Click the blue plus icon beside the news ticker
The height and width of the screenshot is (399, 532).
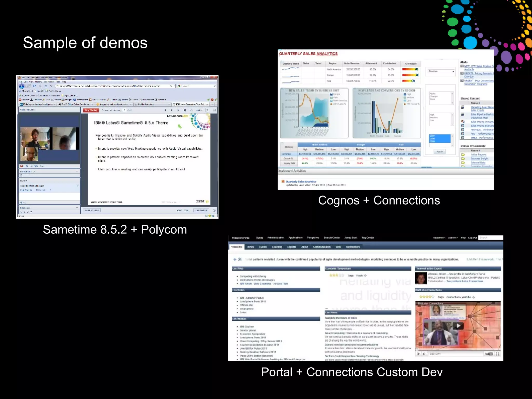[235, 259]
